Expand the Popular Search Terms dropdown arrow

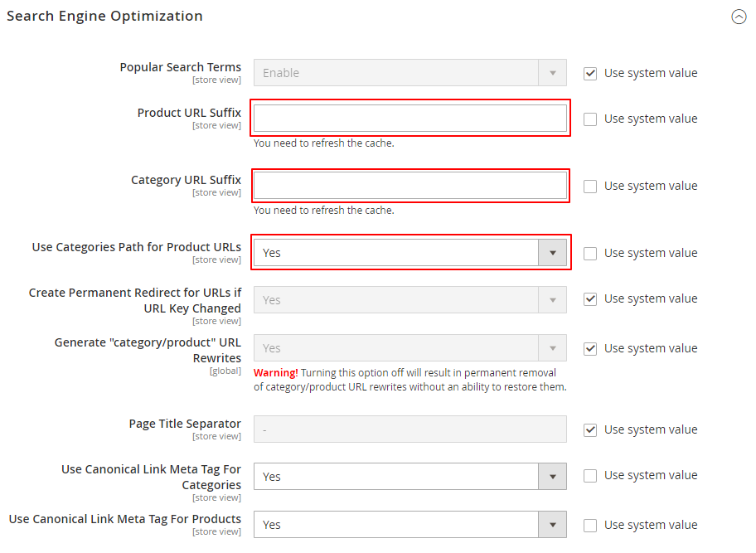coord(553,73)
